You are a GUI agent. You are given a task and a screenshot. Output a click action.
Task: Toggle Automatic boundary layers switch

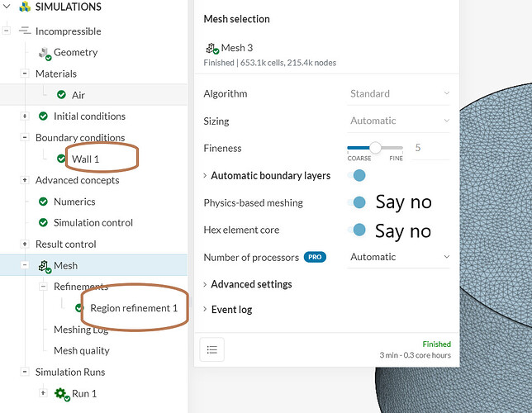pos(358,175)
